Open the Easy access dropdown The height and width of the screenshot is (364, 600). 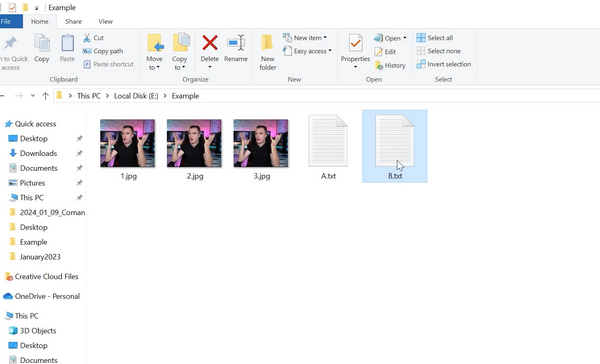pyautogui.click(x=307, y=51)
